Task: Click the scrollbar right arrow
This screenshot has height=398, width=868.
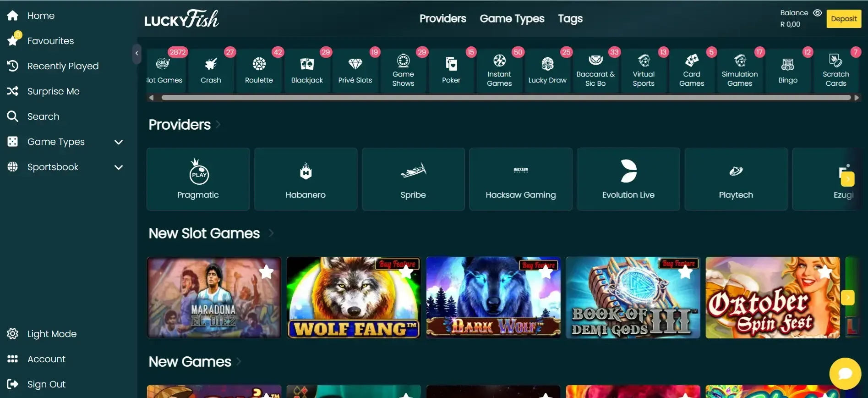Action: (857, 98)
